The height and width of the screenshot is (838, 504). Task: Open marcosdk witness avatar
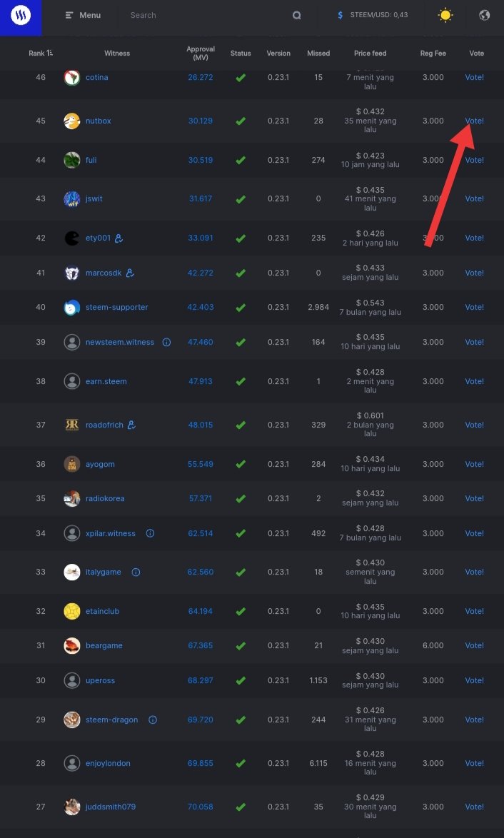(71, 273)
